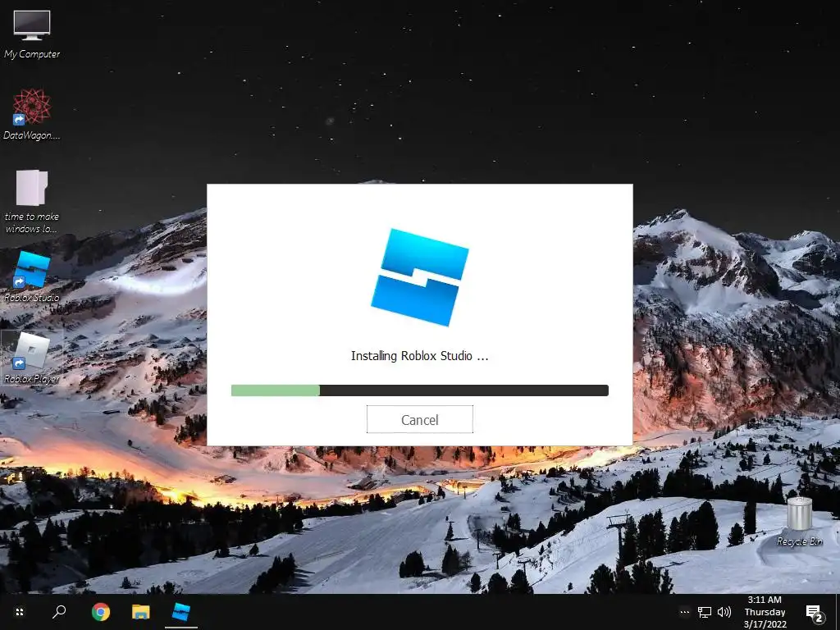Open network status tray icon
The height and width of the screenshot is (630, 840).
coord(705,612)
